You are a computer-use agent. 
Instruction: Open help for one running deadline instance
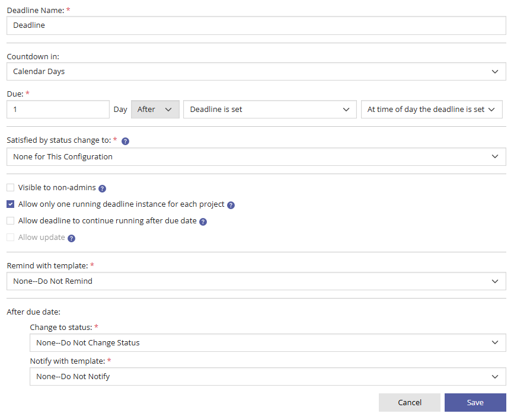click(231, 205)
